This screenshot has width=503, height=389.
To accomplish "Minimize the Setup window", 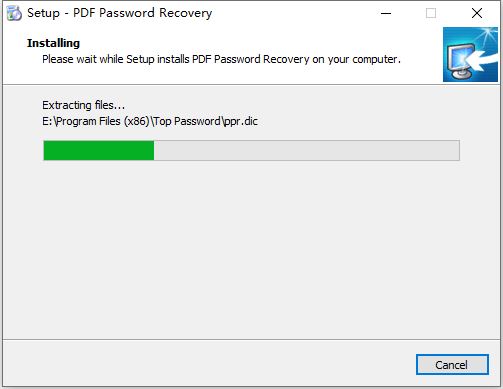I will pyautogui.click(x=386, y=13).
